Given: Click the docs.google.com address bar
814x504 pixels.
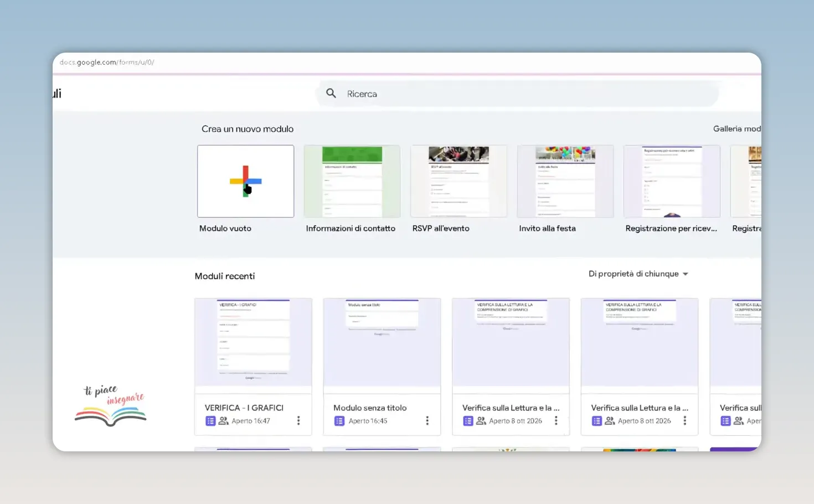Looking at the screenshot, I should (x=107, y=62).
